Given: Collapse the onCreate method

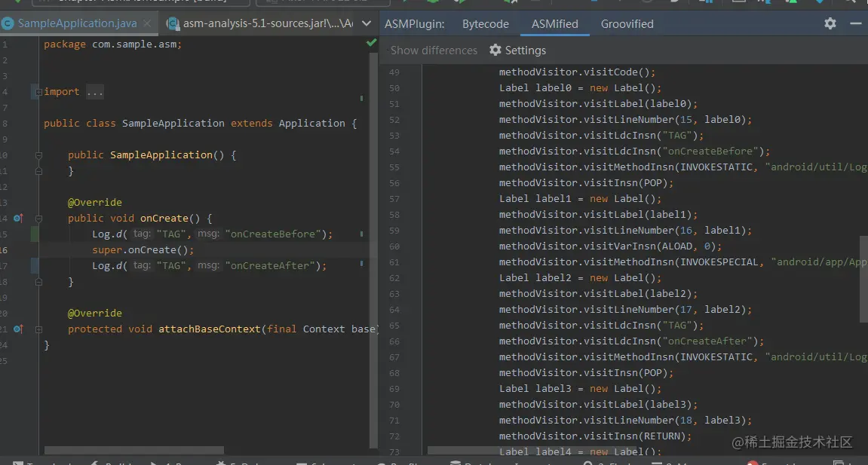Looking at the screenshot, I should coord(38,219).
